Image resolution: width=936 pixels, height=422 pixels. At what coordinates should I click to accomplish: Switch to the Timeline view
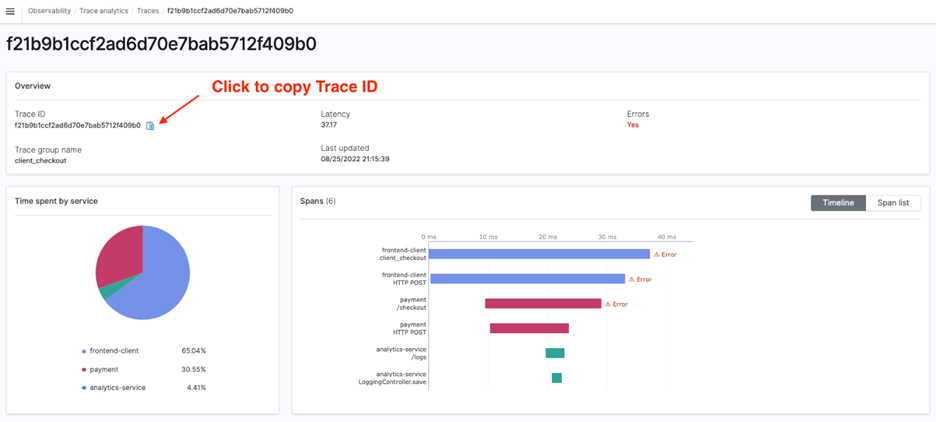click(838, 203)
